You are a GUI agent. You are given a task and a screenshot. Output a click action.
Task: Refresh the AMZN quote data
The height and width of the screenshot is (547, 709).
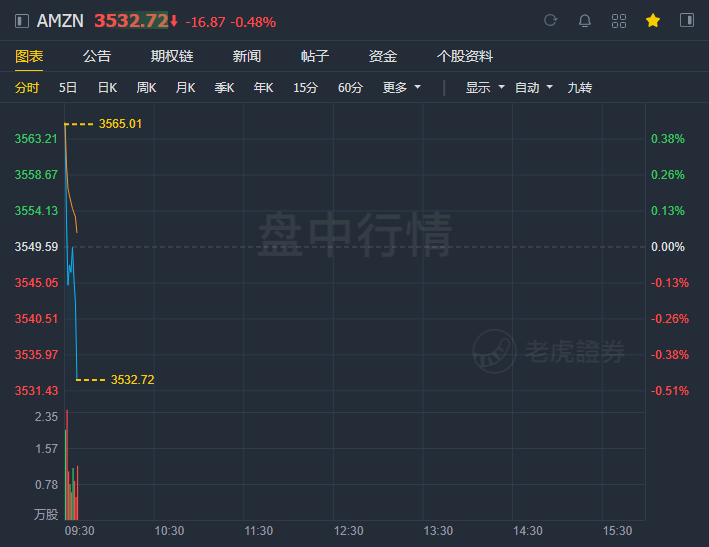pos(550,20)
